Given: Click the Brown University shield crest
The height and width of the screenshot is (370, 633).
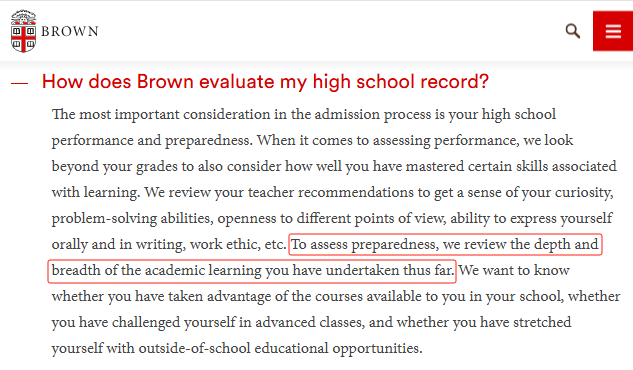Looking at the screenshot, I should tap(23, 31).
